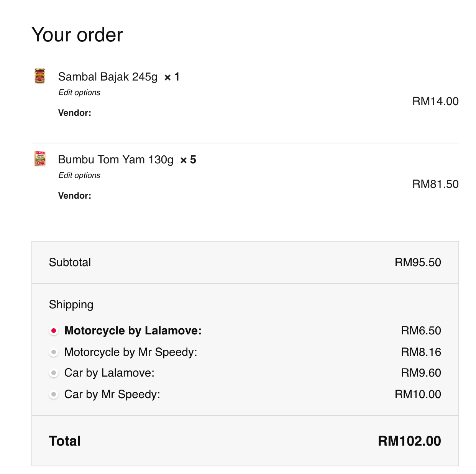Select the Motorcycle by Mr Speedy radio button
Viewport: 476px width, 474px height.
(x=54, y=352)
